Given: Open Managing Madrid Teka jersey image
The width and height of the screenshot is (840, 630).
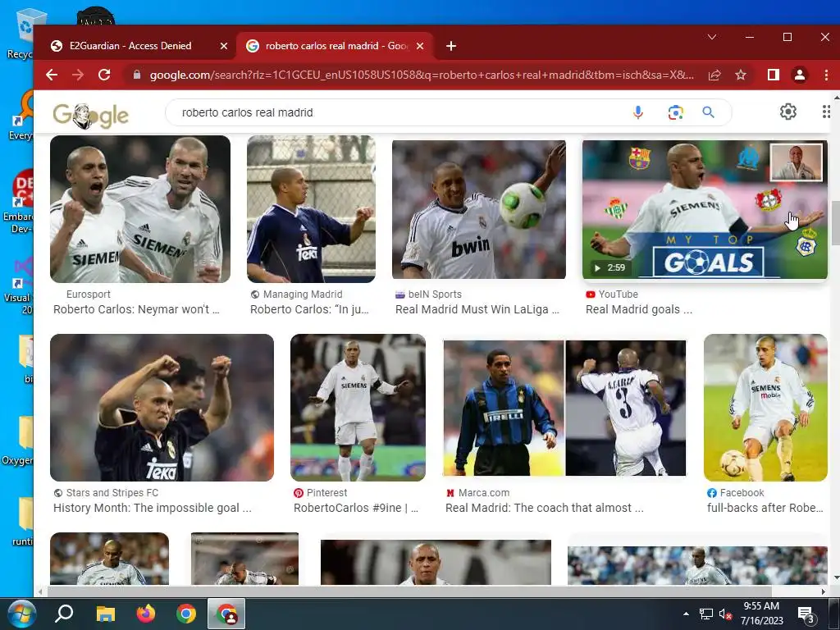Looking at the screenshot, I should tap(311, 209).
